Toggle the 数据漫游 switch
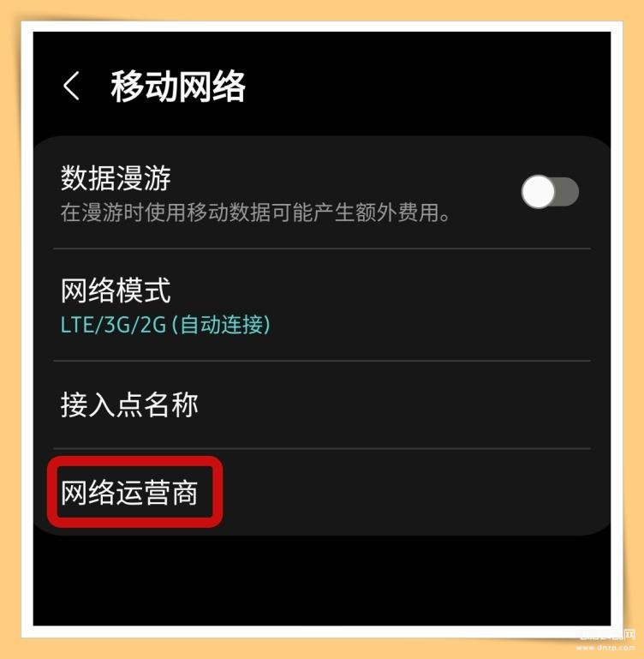644x659 pixels. (x=550, y=192)
